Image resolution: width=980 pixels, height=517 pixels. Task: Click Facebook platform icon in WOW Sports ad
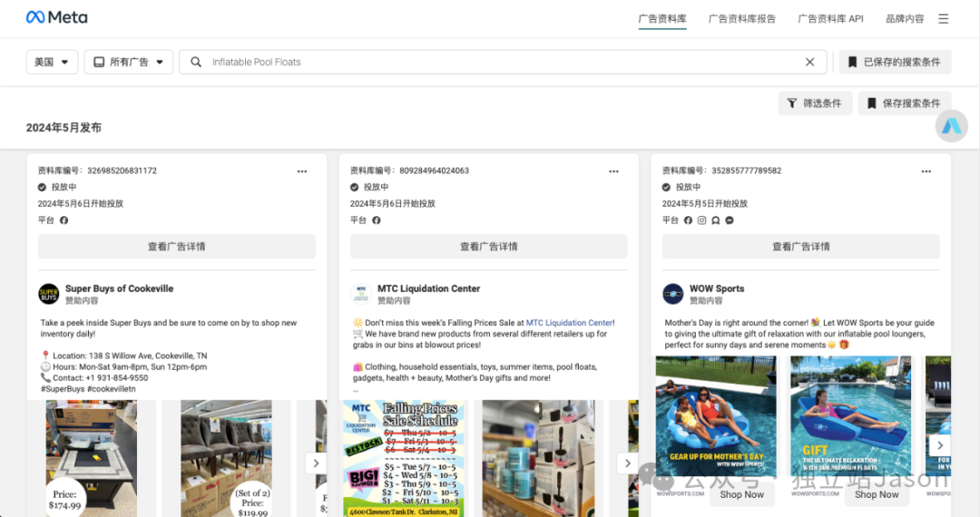pyautogui.click(x=688, y=219)
